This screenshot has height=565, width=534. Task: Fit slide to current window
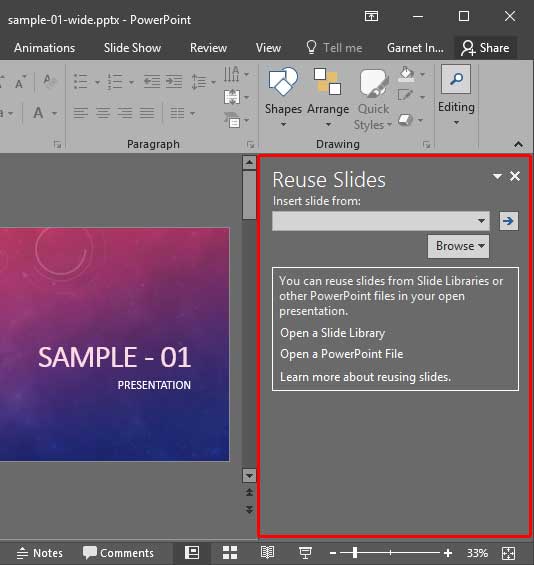508,553
